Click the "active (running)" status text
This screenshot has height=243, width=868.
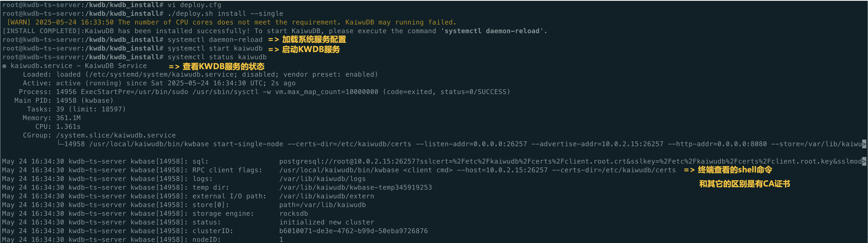89,83
